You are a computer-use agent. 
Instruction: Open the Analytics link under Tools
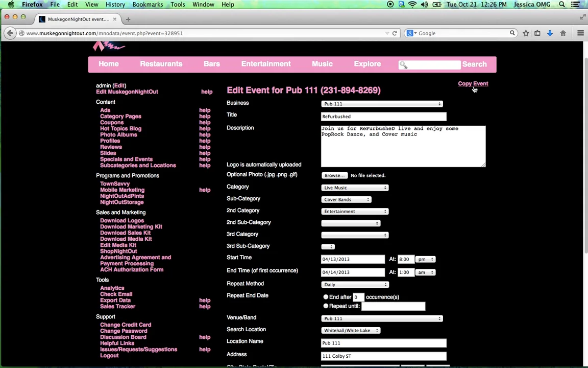point(112,288)
